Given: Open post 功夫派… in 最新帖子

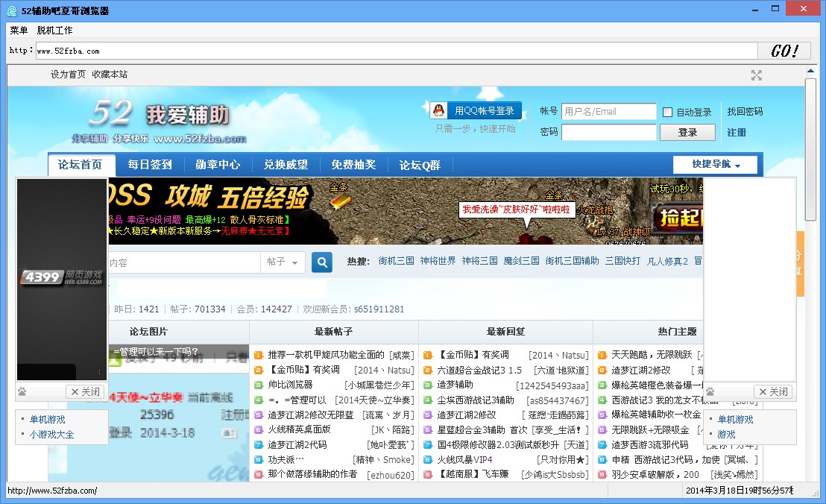Looking at the screenshot, I should tap(286, 460).
